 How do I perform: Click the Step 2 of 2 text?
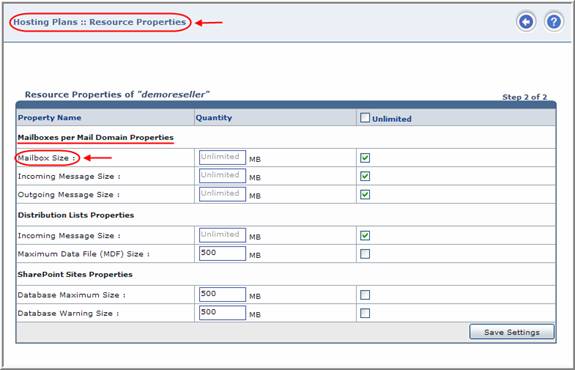click(524, 97)
